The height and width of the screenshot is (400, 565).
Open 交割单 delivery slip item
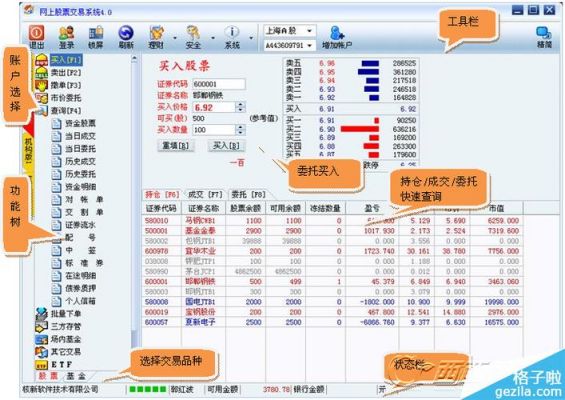pyautogui.click(x=84, y=212)
